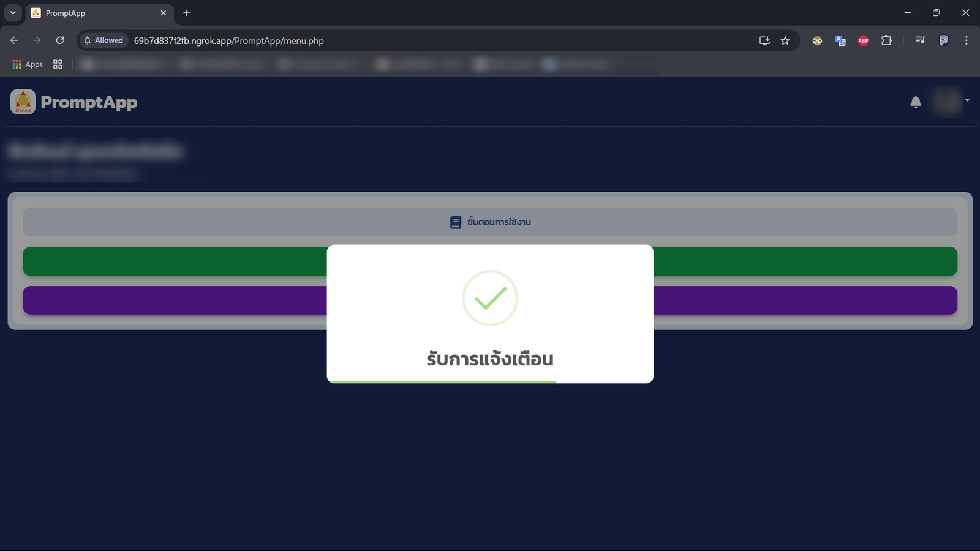The image size is (980, 551).
Task: Click the PromptApp logo icon
Action: pos(23,102)
